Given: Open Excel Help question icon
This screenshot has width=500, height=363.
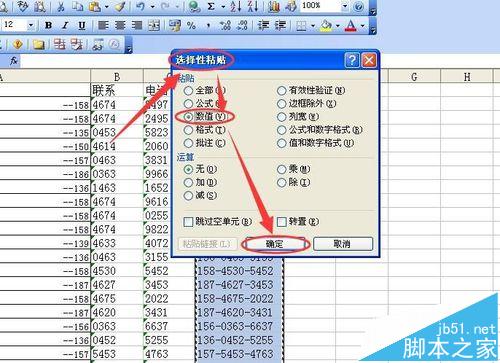Looking at the screenshot, I should click(x=358, y=6).
